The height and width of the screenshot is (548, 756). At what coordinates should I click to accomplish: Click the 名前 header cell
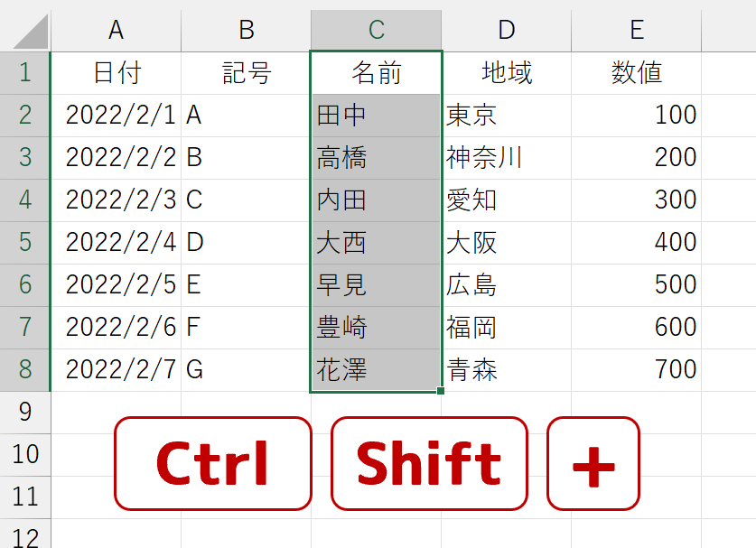[x=376, y=73]
